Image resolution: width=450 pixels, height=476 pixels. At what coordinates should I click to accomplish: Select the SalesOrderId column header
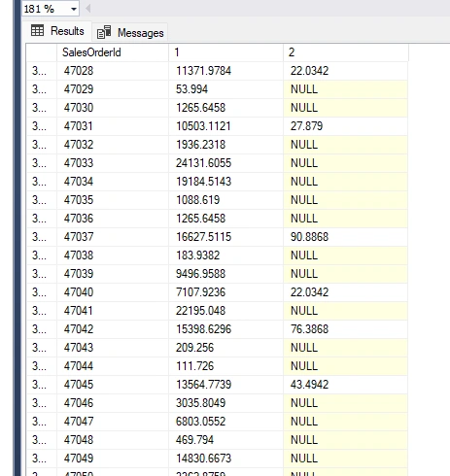tap(113, 52)
